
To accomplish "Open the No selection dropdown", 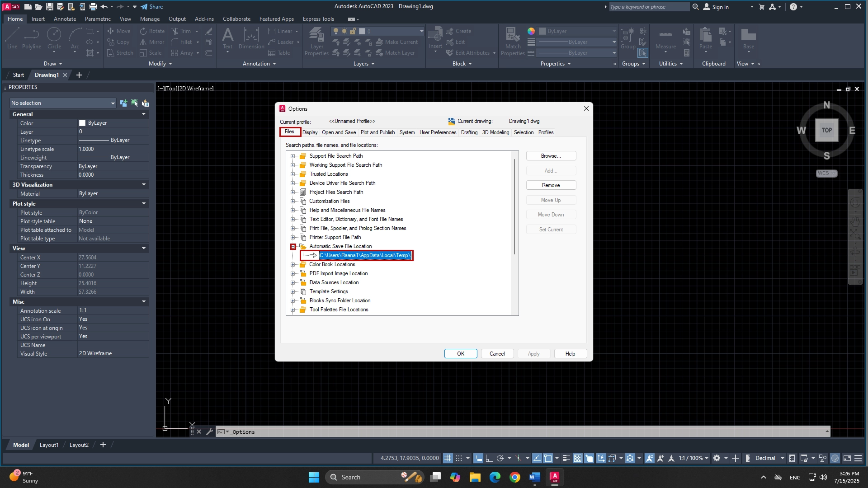I will click(x=63, y=103).
